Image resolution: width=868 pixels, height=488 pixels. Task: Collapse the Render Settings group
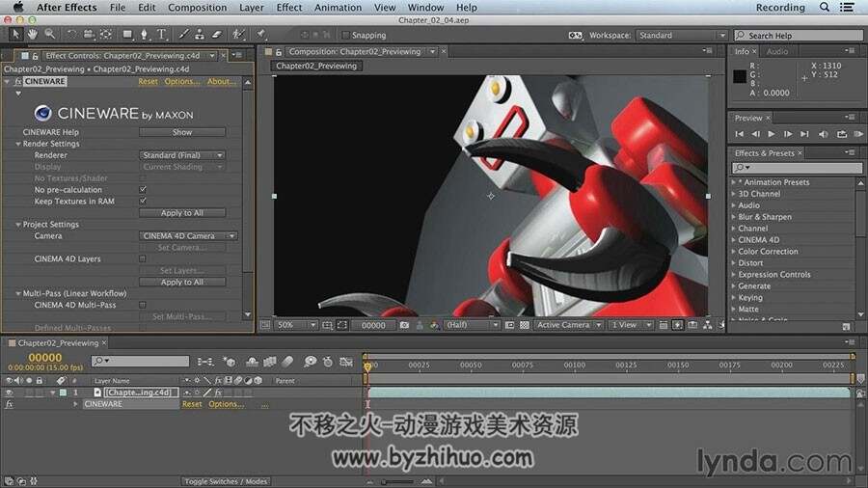pyautogui.click(x=17, y=144)
